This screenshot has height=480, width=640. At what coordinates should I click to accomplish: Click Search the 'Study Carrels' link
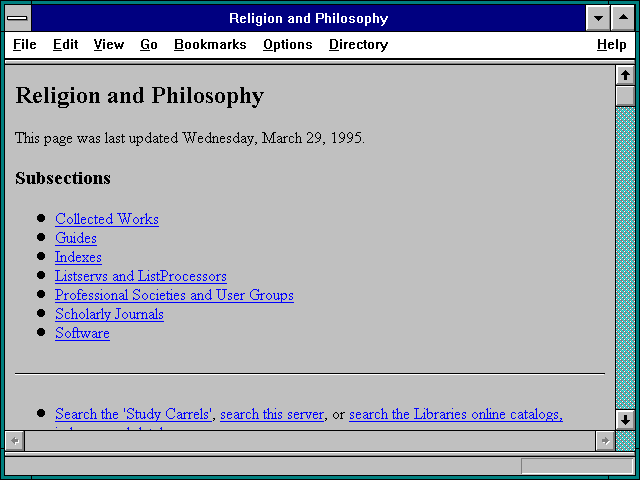tap(133, 414)
